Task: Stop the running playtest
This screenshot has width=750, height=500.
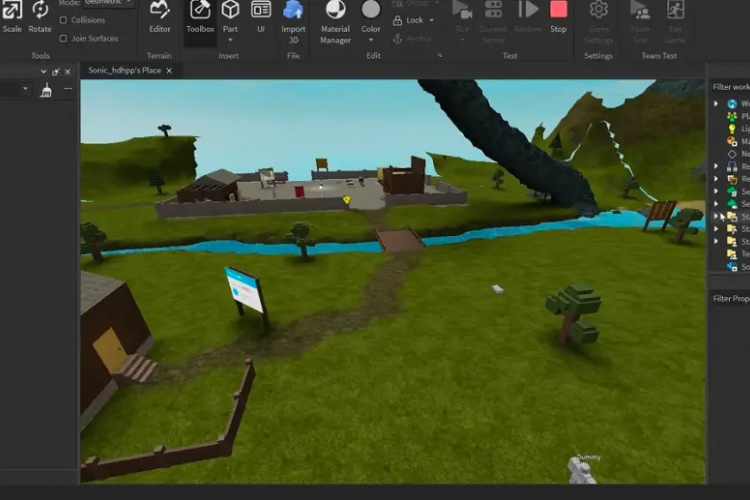Action: (558, 17)
